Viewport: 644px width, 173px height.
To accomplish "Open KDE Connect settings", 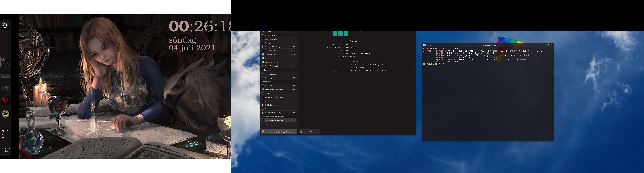I will (278, 105).
